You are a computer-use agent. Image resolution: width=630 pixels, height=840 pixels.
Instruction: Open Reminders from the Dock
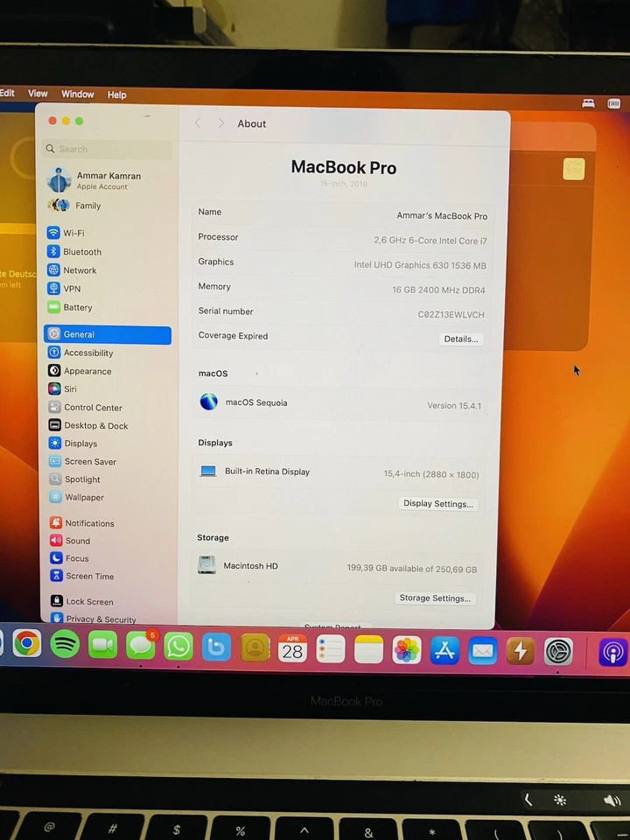(331, 648)
